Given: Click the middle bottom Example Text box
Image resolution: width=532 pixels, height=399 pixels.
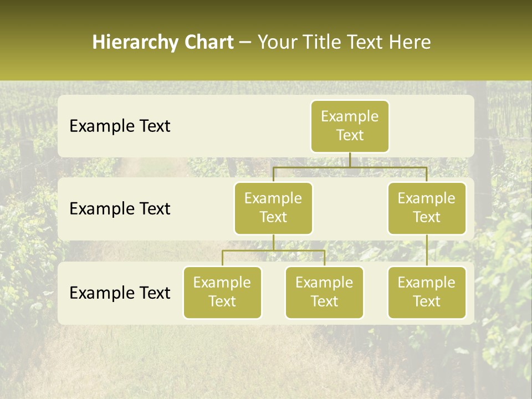Looking at the screenshot, I should 324,293.
